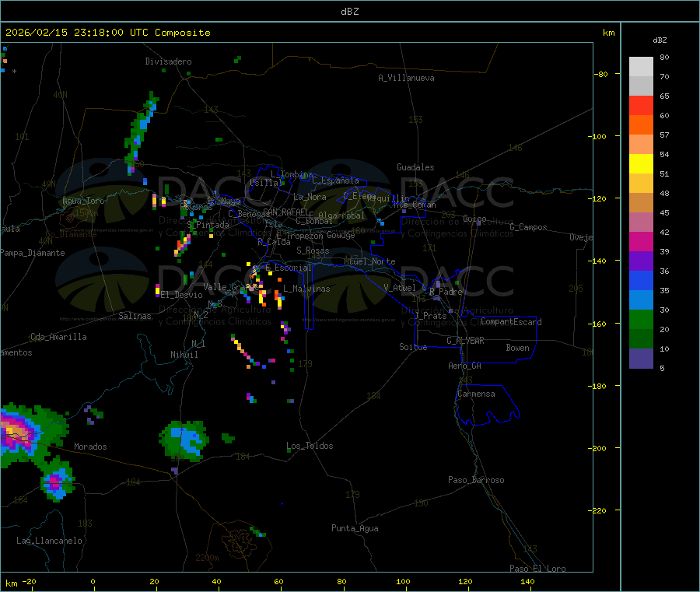Click the Cda_Amarilla map label

[58, 337]
